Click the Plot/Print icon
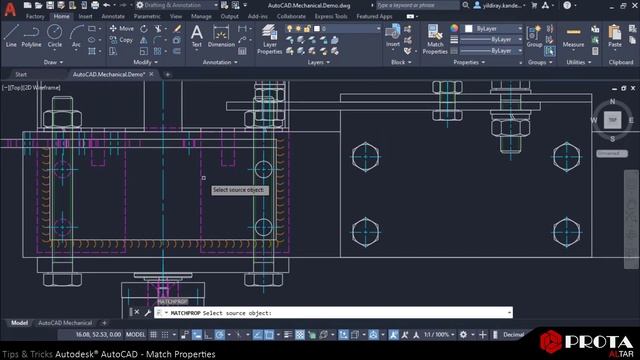Viewport: 640px width, 360px height. (x=95, y=5)
